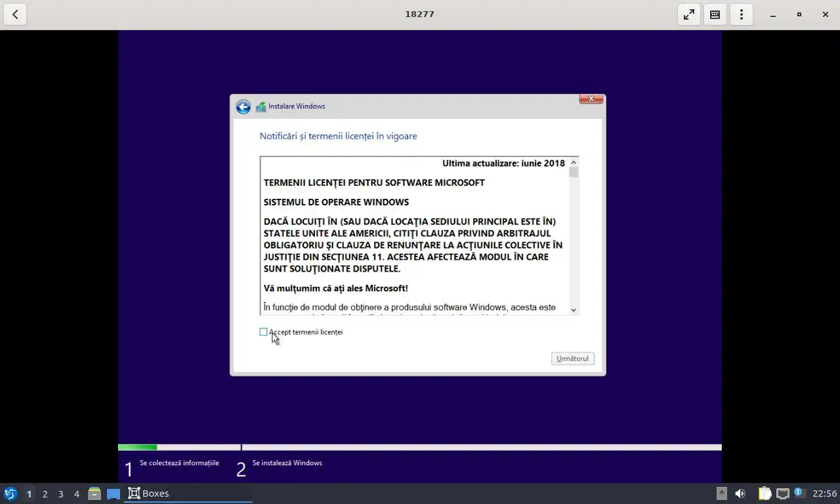The image size is (840, 504).
Task: Click the update notification tray icon
Action: pyautogui.click(x=799, y=493)
